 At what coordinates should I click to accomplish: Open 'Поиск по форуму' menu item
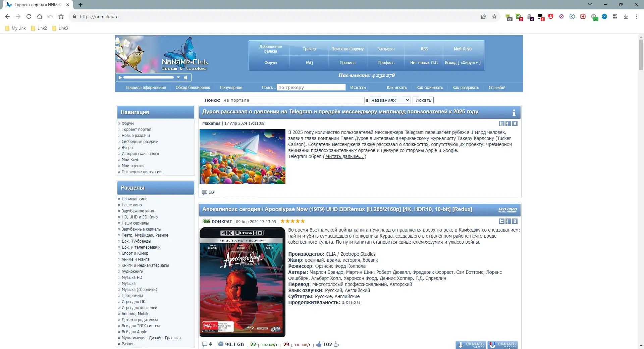point(347,49)
